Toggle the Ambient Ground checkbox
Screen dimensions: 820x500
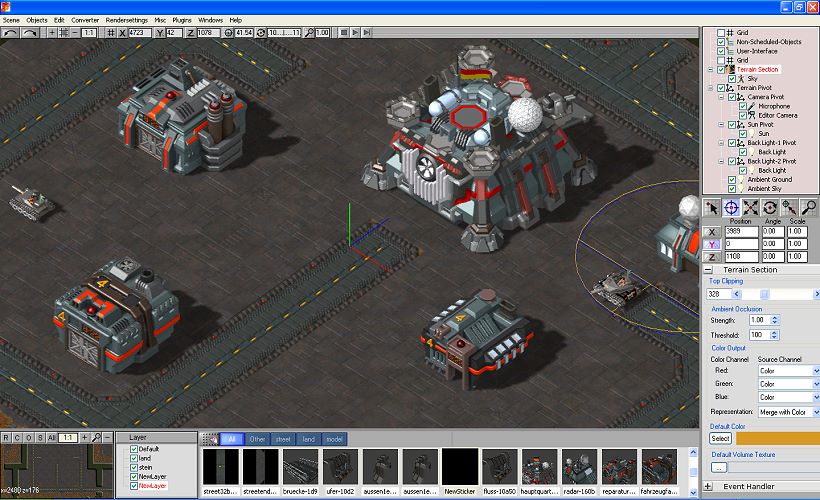pyautogui.click(x=732, y=179)
